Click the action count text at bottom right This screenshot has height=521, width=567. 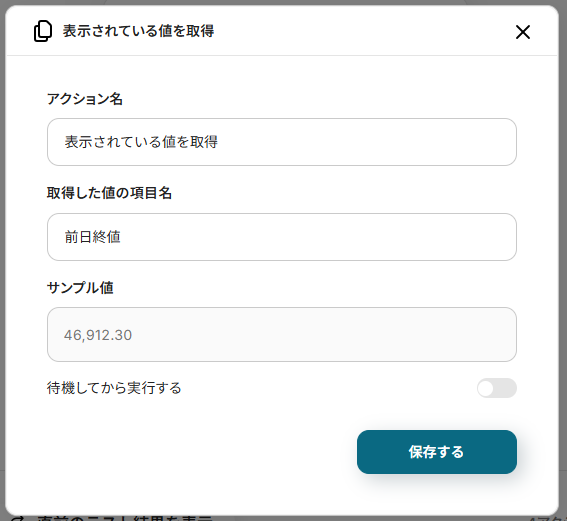(x=545, y=518)
